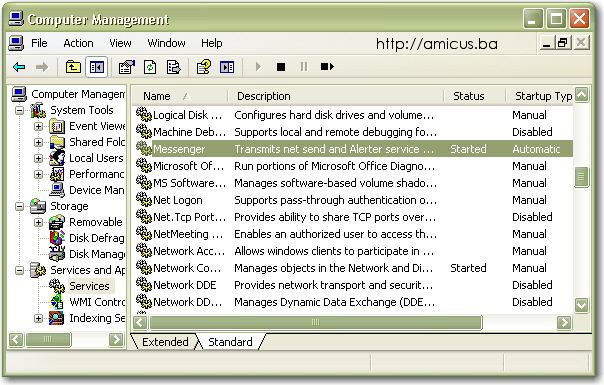The width and height of the screenshot is (604, 385).
Task: Click the Messenger service gear icon
Action: pyautogui.click(x=144, y=149)
